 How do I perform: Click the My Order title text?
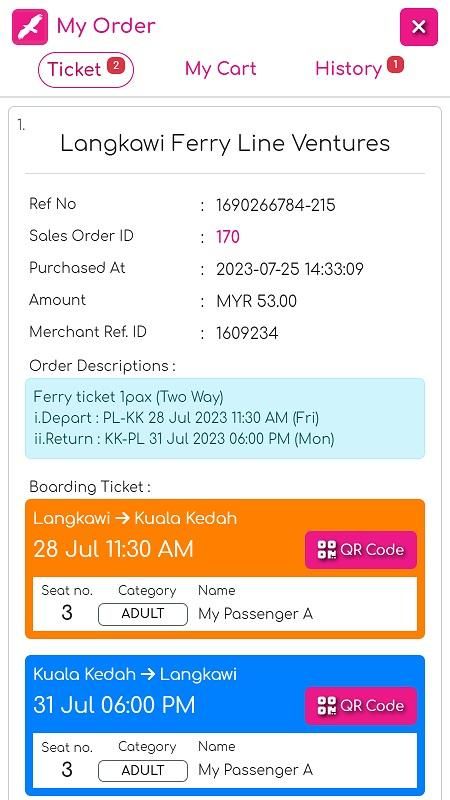point(106,27)
